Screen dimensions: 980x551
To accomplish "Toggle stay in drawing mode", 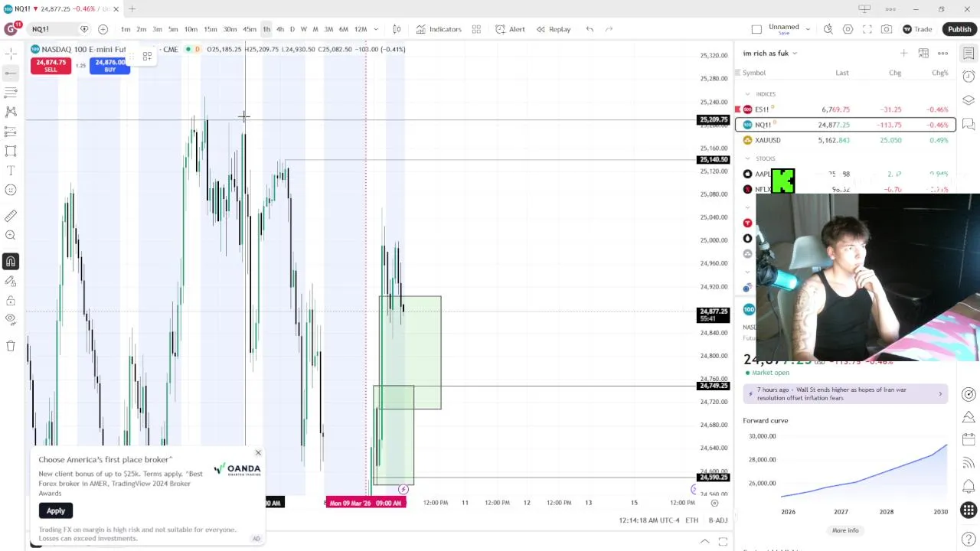I will pyautogui.click(x=11, y=281).
